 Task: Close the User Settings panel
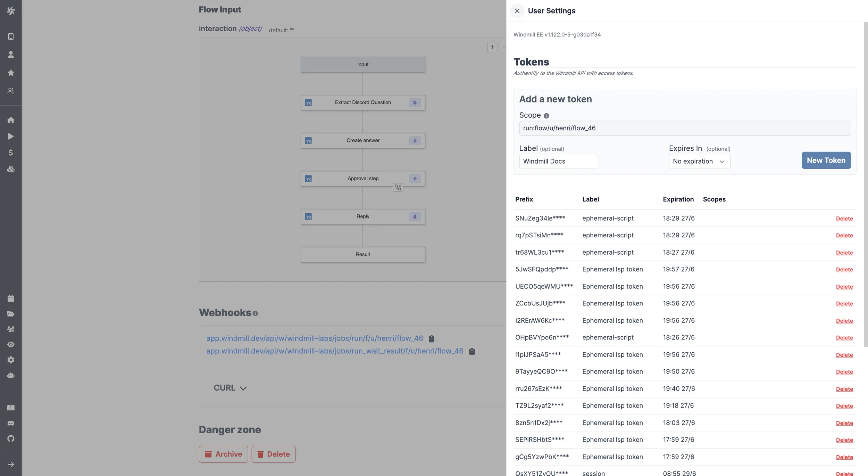pos(517,11)
